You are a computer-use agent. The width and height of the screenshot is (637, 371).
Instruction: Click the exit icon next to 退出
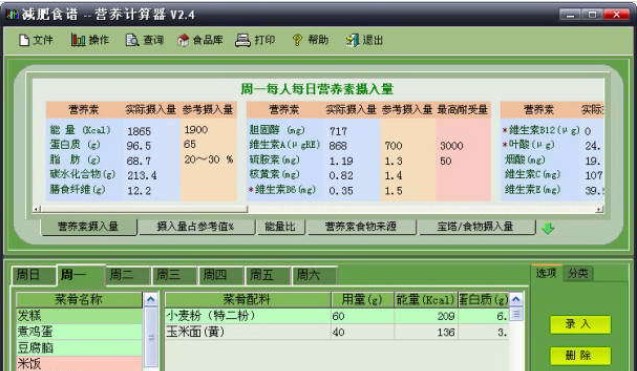[352, 40]
